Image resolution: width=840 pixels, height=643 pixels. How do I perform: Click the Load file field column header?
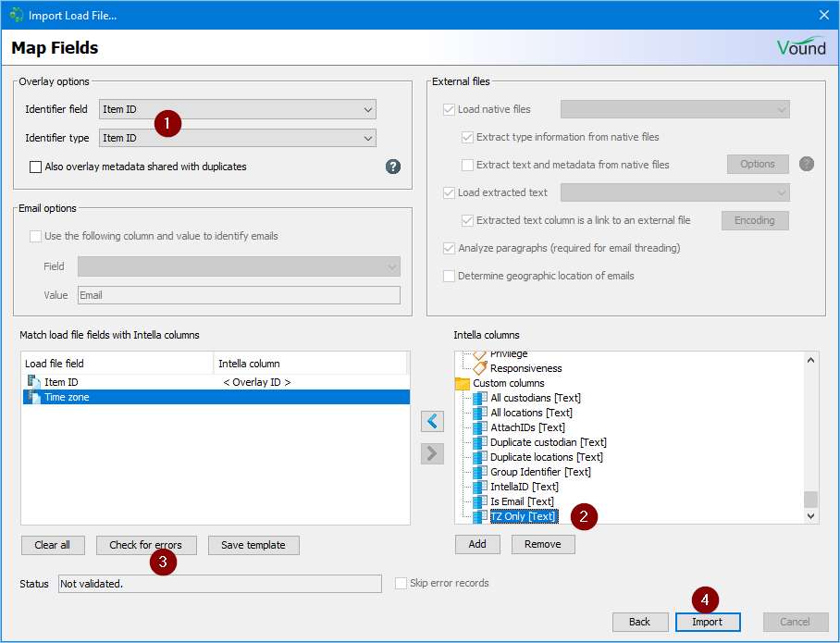[117, 364]
